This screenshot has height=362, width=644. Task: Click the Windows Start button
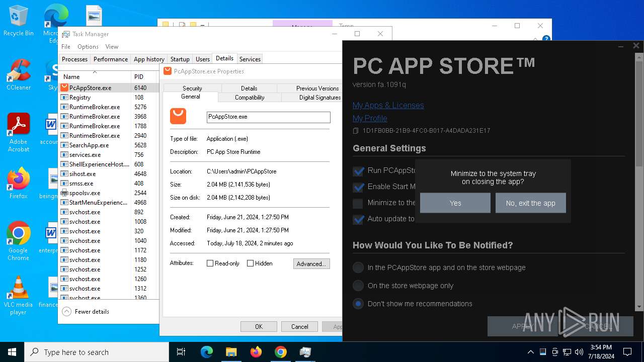pyautogui.click(x=12, y=352)
